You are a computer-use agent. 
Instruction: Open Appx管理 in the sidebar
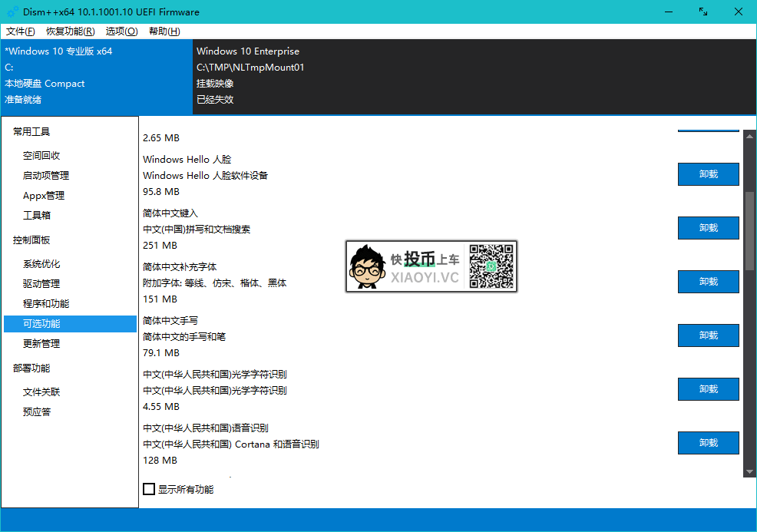(44, 196)
